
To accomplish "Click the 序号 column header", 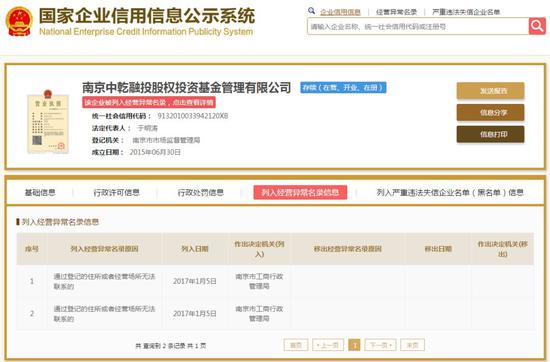I will (x=32, y=249).
